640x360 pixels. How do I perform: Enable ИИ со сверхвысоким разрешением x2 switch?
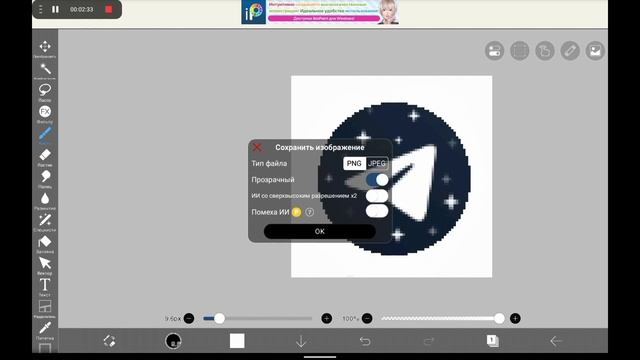[x=377, y=196]
